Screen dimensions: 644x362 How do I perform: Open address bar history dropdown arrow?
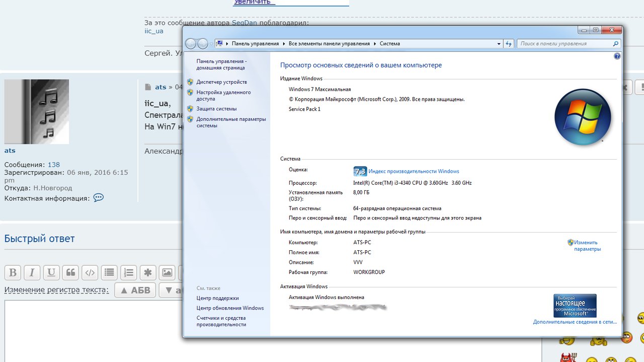499,44
